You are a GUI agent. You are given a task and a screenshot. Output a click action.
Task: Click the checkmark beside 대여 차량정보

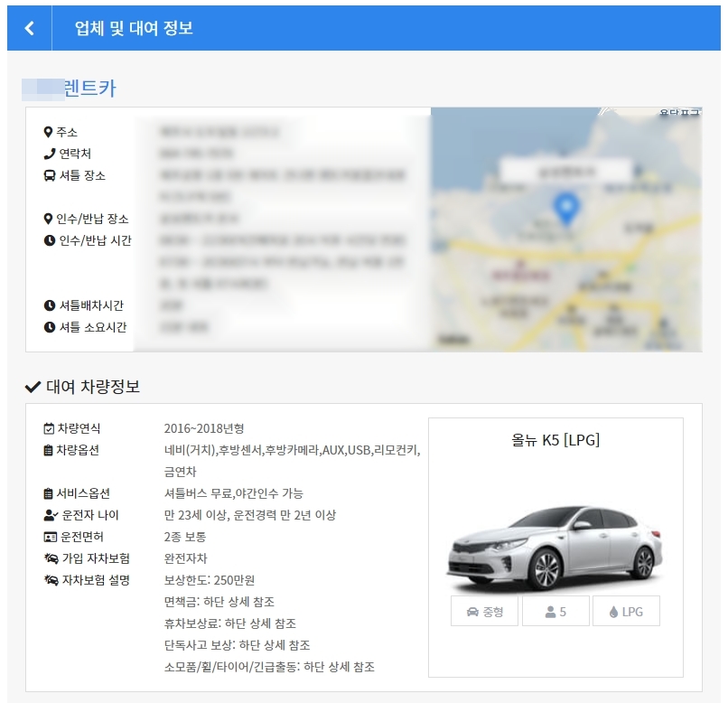tap(33, 387)
